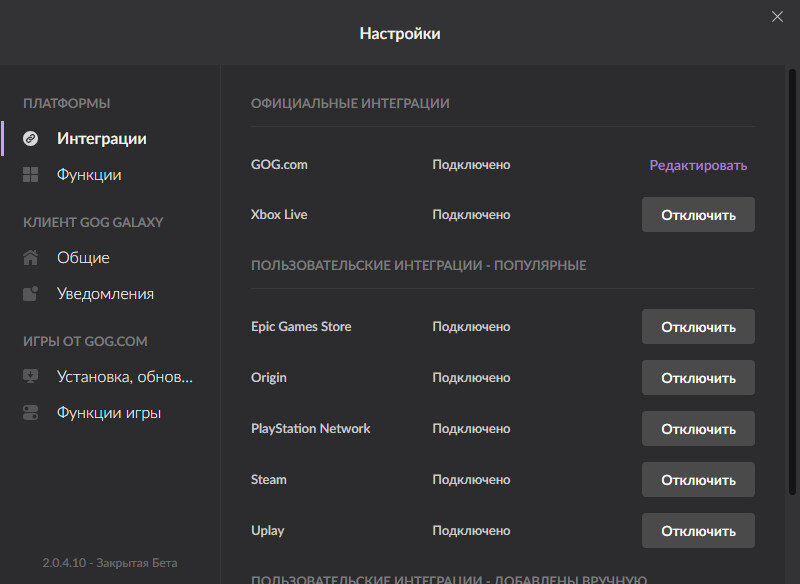
Task: Click the Редактировать link for GOG.com
Action: [x=698, y=165]
